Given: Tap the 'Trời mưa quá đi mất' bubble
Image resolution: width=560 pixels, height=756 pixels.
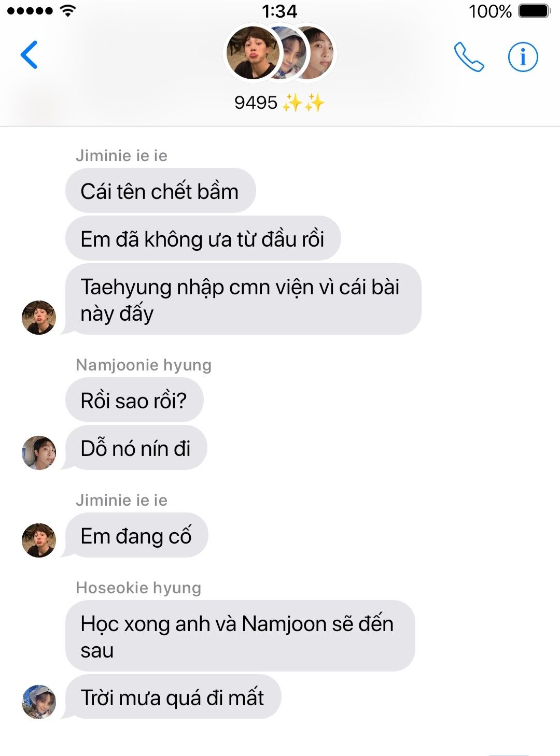Looking at the screenshot, I should pos(173,697).
